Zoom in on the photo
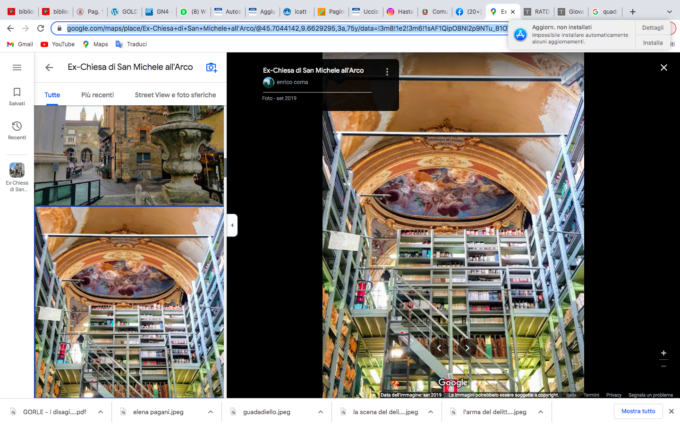Image resolution: width=680 pixels, height=425 pixels. coord(664,353)
